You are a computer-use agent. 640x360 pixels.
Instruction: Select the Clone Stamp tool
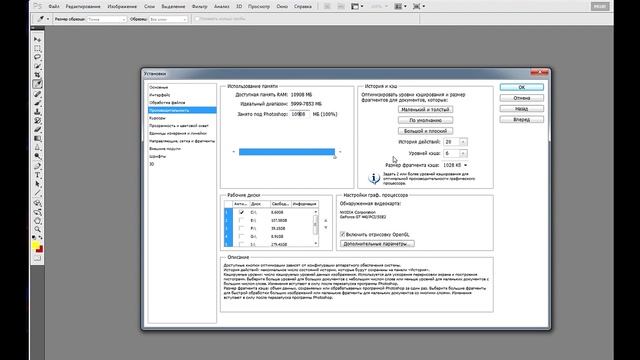(37, 111)
